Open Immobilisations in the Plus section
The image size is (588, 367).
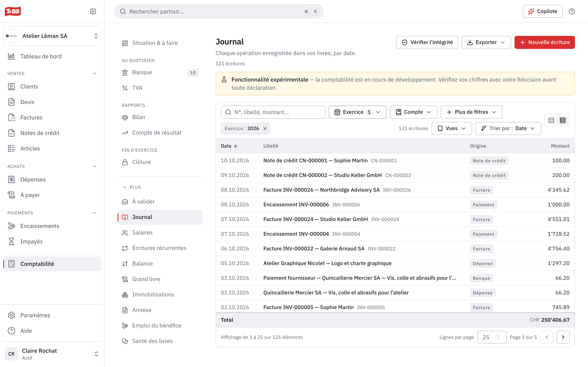point(160,294)
